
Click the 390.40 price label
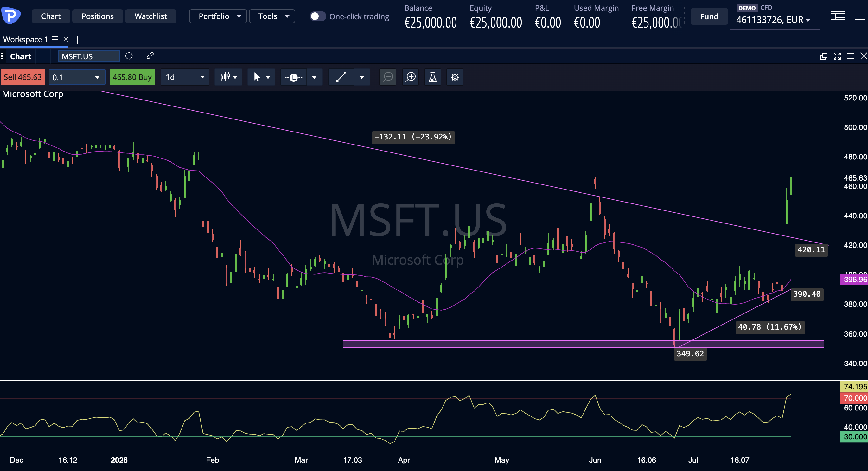[807, 294]
